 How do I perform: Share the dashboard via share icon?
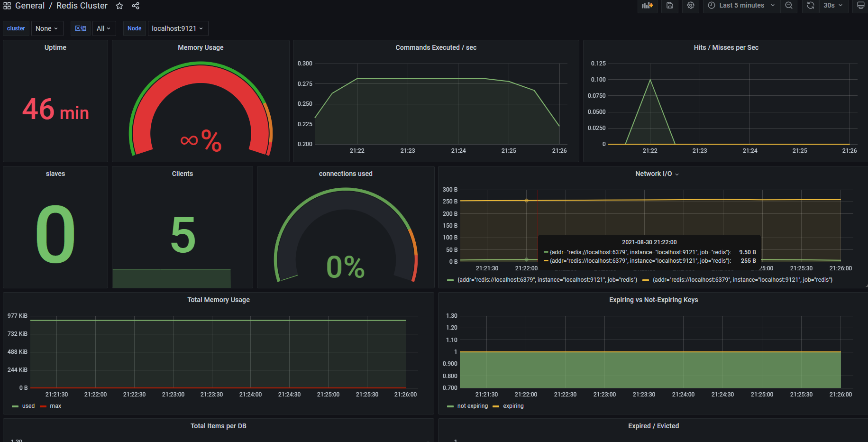click(136, 6)
